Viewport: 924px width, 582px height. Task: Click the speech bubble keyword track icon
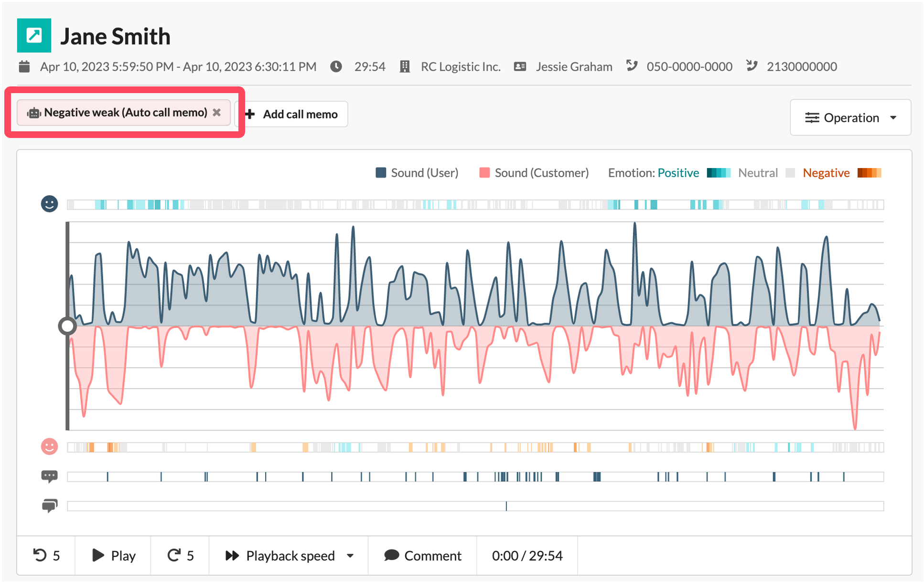(49, 476)
